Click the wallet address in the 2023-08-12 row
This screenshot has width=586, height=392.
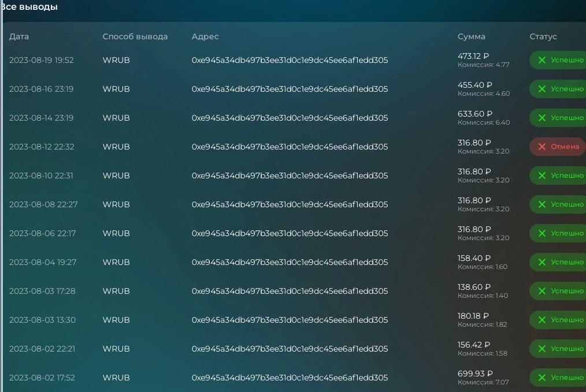coord(290,147)
